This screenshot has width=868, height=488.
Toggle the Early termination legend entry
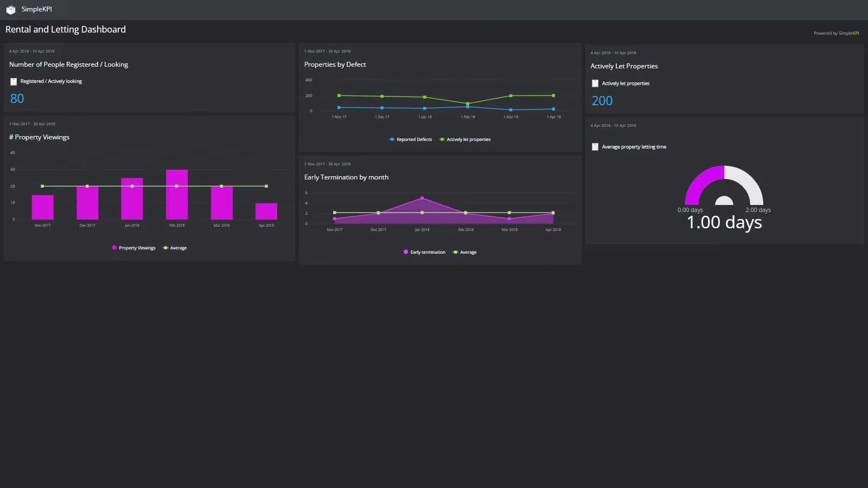(x=424, y=252)
